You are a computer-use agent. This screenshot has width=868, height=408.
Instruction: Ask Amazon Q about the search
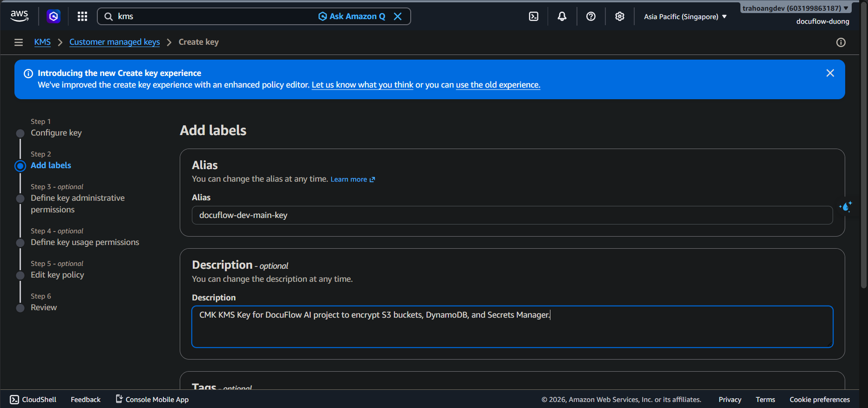(352, 16)
